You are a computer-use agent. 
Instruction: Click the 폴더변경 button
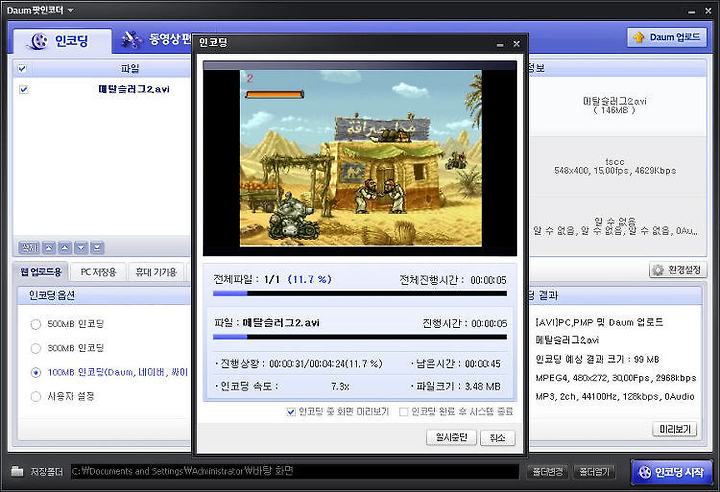[548, 472]
